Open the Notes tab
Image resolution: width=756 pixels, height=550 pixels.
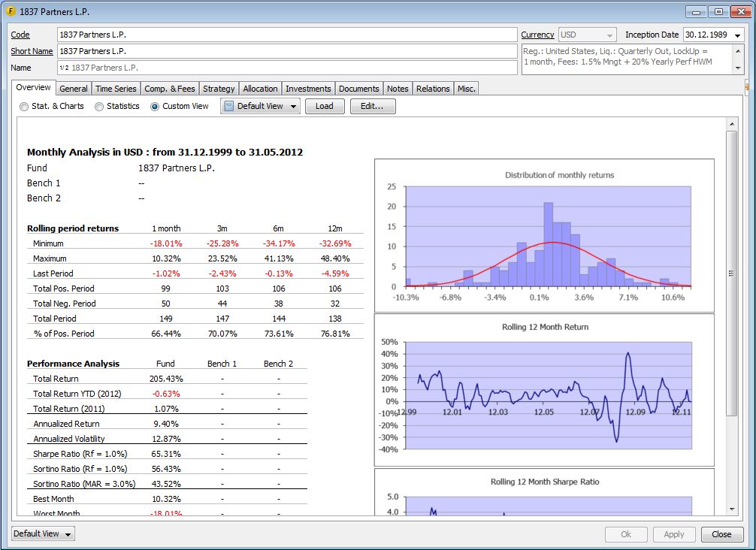(x=398, y=89)
